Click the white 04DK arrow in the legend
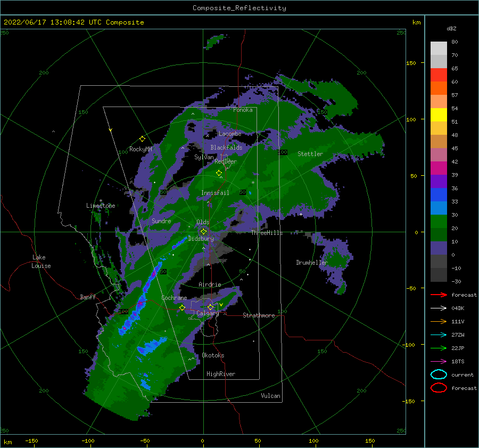 pos(439,308)
